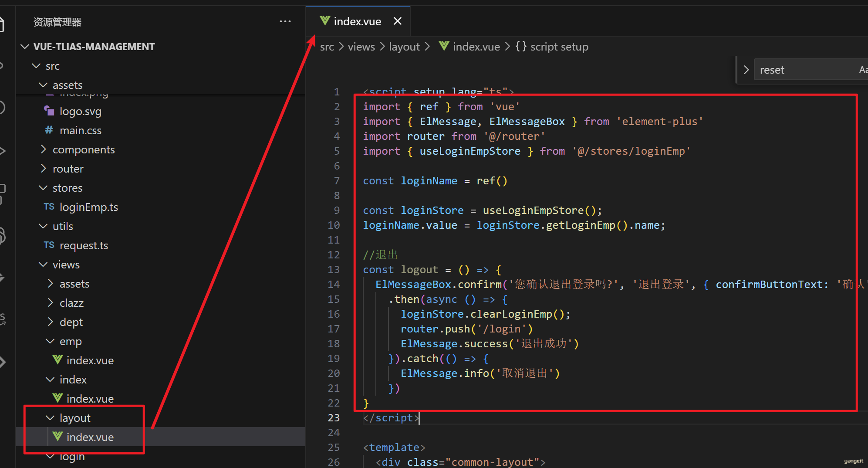This screenshot has width=868, height=468.
Task: Click line number 13 in gutter
Action: [x=334, y=270]
